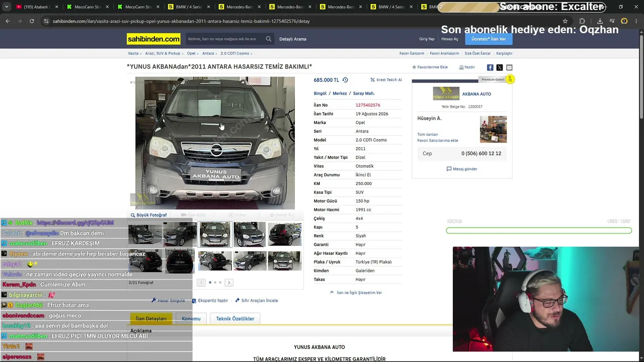The height and width of the screenshot is (362, 644).
Task: Click the Akbana Auto store logo
Action: (x=446, y=94)
